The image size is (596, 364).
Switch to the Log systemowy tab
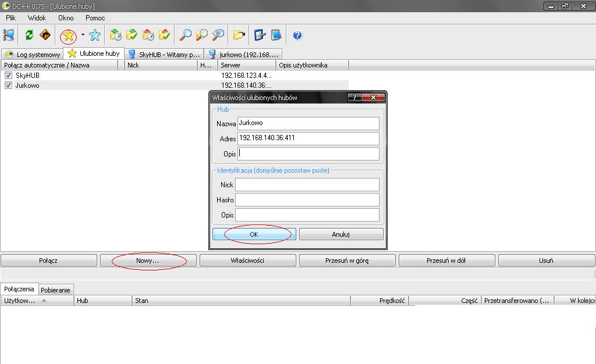tap(33, 54)
